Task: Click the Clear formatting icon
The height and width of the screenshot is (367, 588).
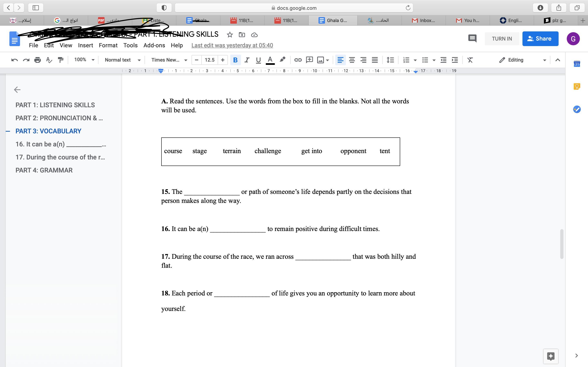Action: 470,60
